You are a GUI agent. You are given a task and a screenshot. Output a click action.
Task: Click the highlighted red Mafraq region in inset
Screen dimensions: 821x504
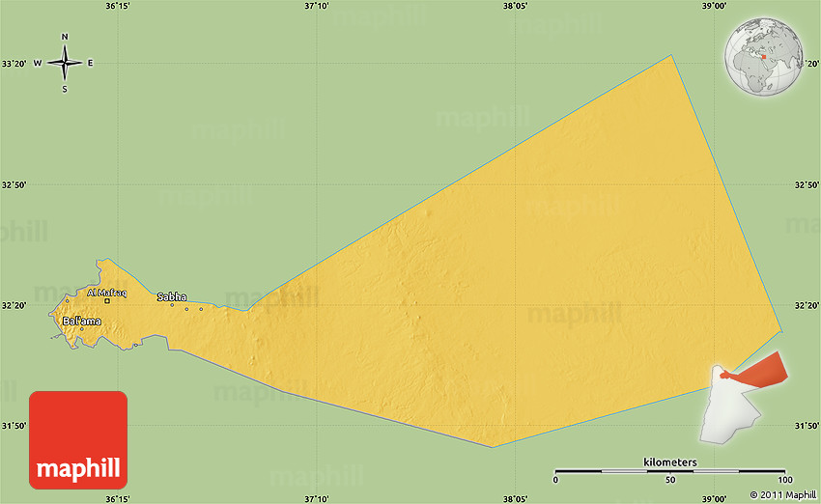pyautogui.click(x=759, y=372)
